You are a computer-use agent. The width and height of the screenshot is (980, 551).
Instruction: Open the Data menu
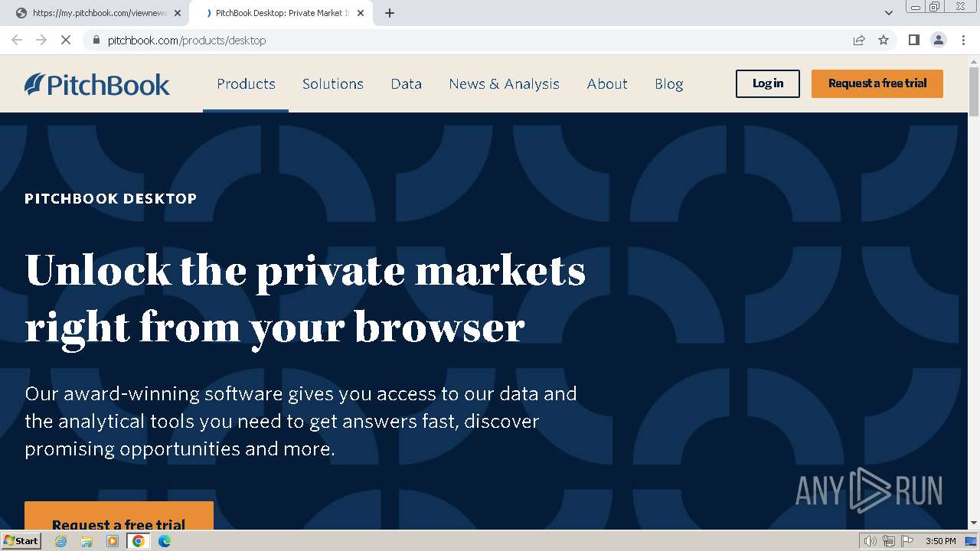pos(406,84)
